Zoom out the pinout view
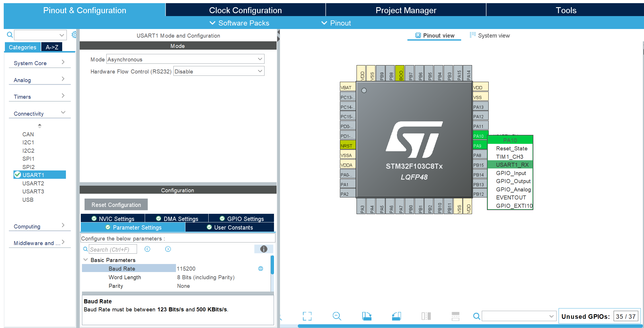Viewport: 644px width, 328px height. click(x=337, y=316)
